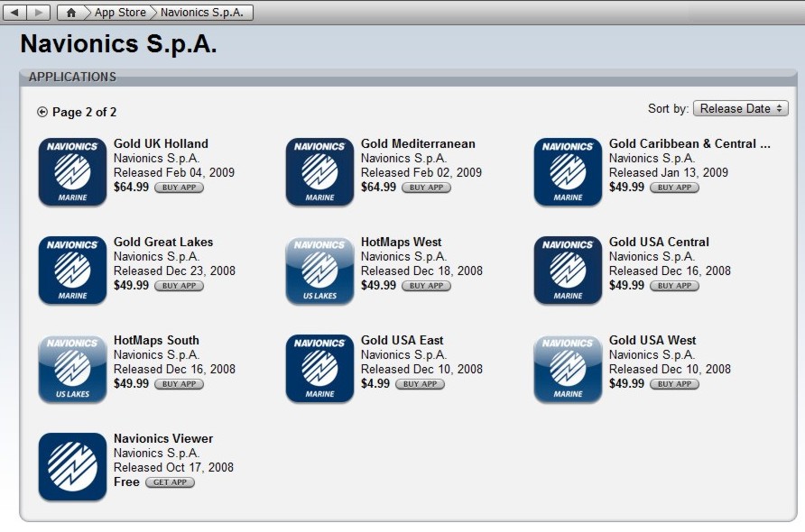Go back with the left arrow button
This screenshot has height=532, width=805.
coord(14,13)
